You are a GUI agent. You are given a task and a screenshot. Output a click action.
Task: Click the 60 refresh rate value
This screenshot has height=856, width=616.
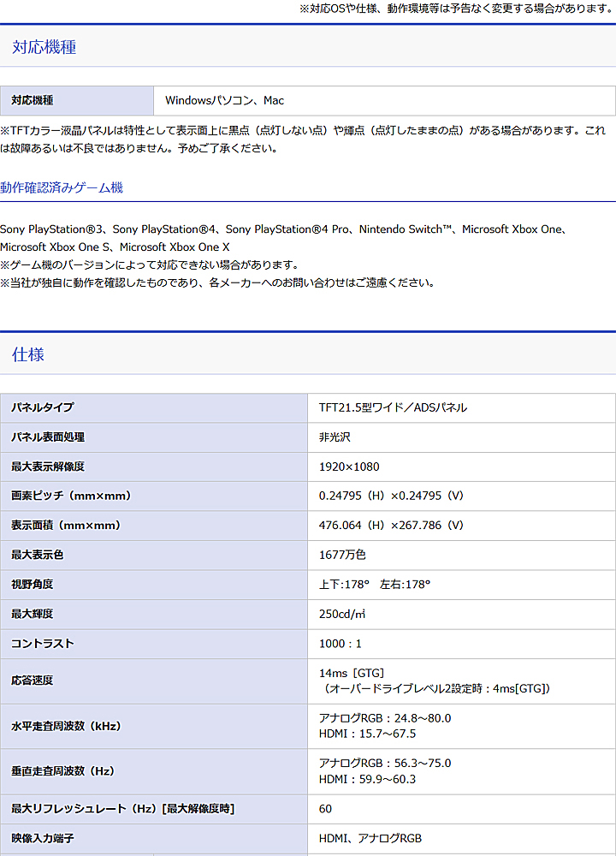pyautogui.click(x=325, y=809)
